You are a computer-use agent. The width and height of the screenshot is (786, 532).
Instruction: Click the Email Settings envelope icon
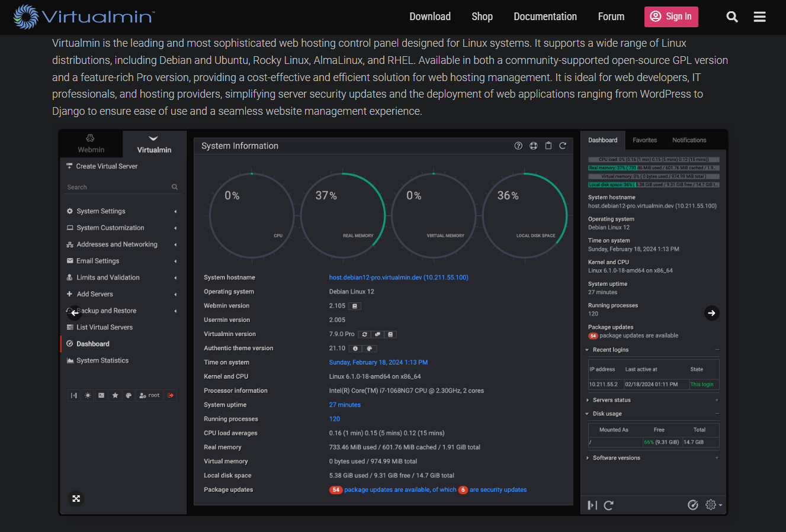click(70, 261)
